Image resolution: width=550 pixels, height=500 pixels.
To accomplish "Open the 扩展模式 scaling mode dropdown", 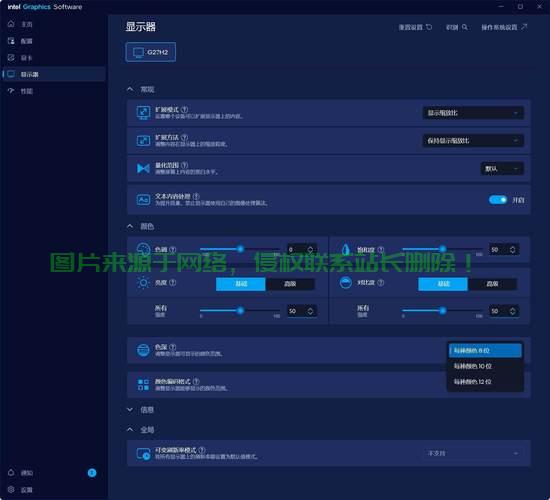I will click(x=473, y=113).
